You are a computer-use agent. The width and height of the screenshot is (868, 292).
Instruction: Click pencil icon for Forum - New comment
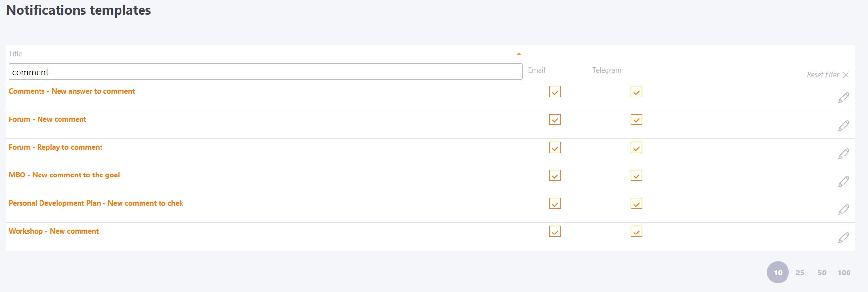[x=844, y=126]
